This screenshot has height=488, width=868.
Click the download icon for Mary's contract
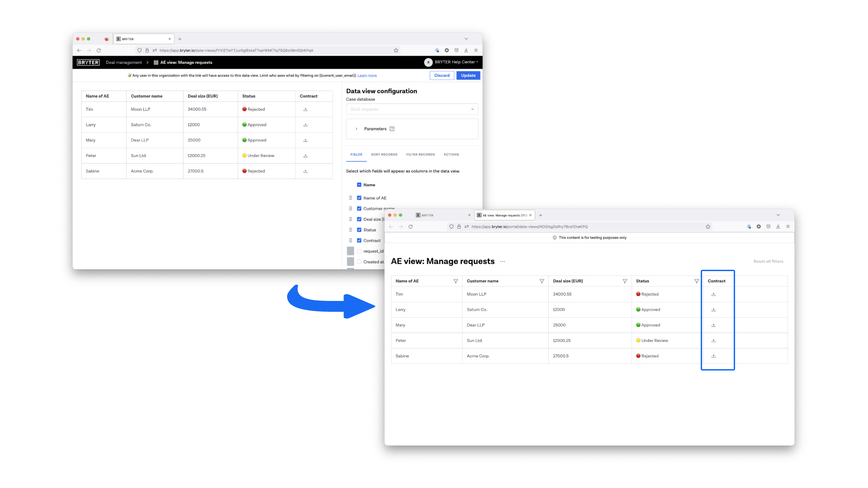point(713,325)
